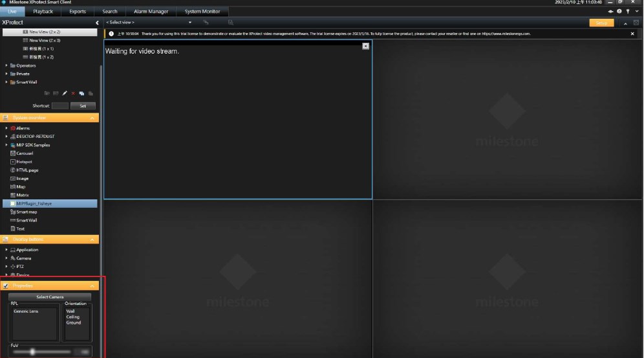
Task: Click the Select Camera button
Action: pyautogui.click(x=50, y=296)
